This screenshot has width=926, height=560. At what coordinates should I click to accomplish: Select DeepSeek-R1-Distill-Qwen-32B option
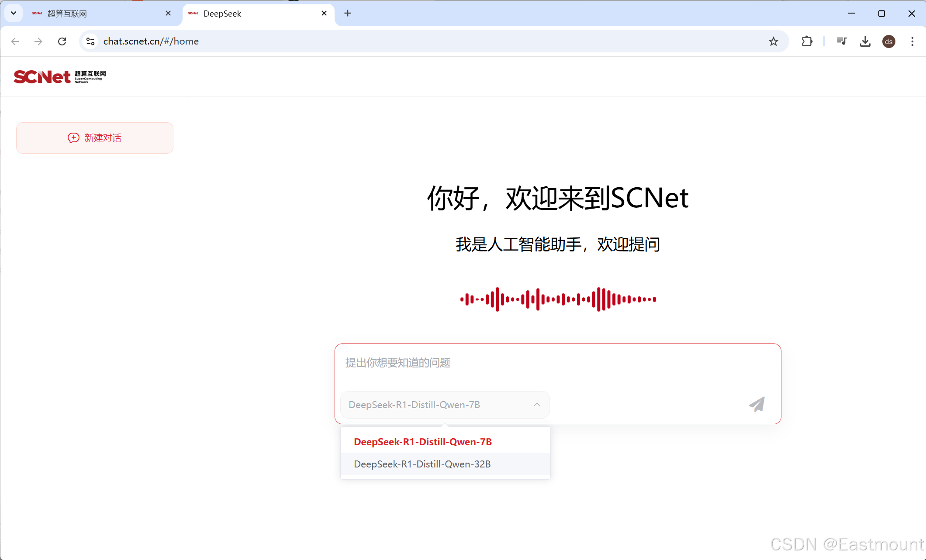click(422, 464)
